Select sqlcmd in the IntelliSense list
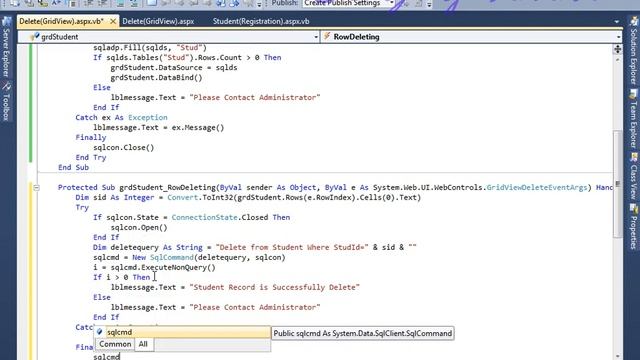The height and width of the screenshot is (360, 640). point(182,332)
